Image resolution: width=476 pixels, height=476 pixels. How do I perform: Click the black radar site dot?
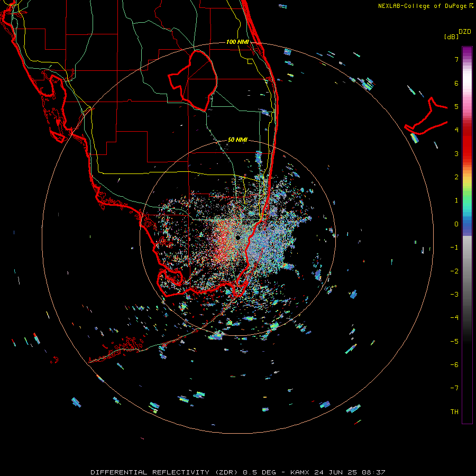(237, 237)
